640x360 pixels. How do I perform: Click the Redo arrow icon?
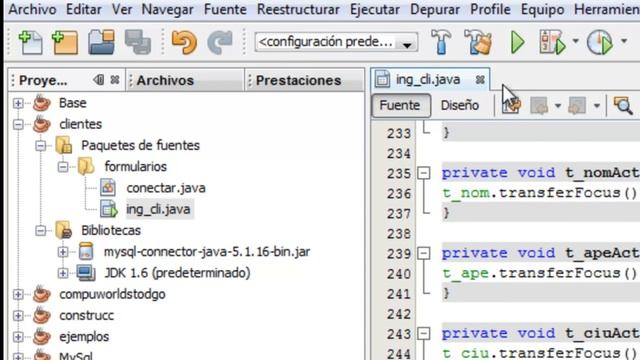click(x=220, y=42)
